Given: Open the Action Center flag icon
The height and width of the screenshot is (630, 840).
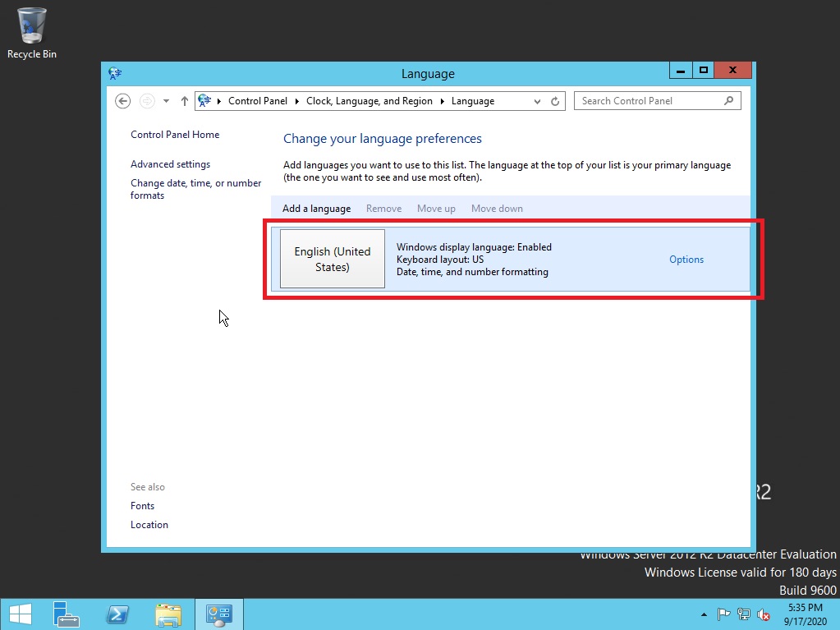Looking at the screenshot, I should tap(723, 614).
